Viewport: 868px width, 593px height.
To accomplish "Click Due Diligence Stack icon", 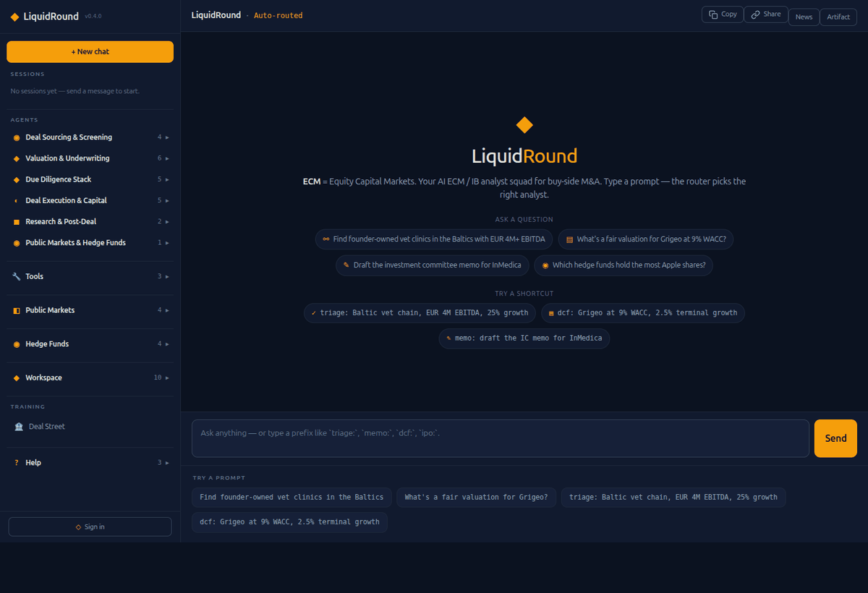I will (17, 179).
